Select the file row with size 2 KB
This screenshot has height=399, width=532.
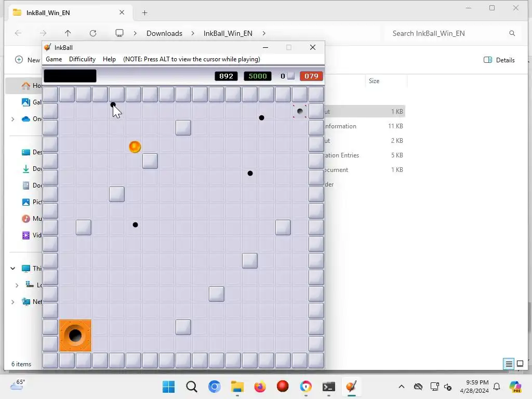(365, 141)
